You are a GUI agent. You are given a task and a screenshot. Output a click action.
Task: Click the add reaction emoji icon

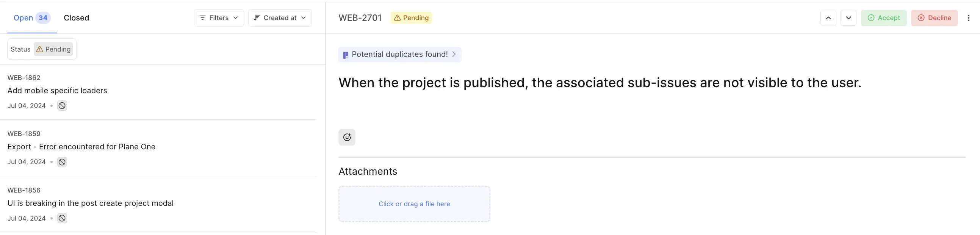(x=347, y=137)
